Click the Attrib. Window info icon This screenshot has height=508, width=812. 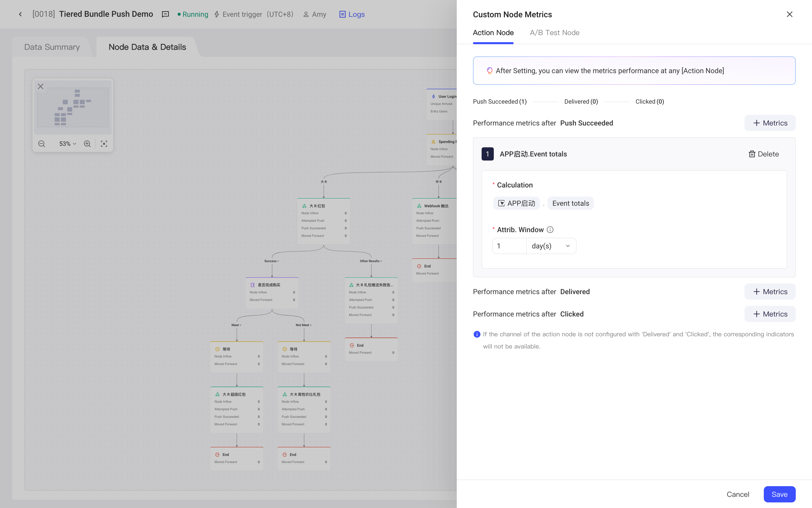tap(550, 229)
